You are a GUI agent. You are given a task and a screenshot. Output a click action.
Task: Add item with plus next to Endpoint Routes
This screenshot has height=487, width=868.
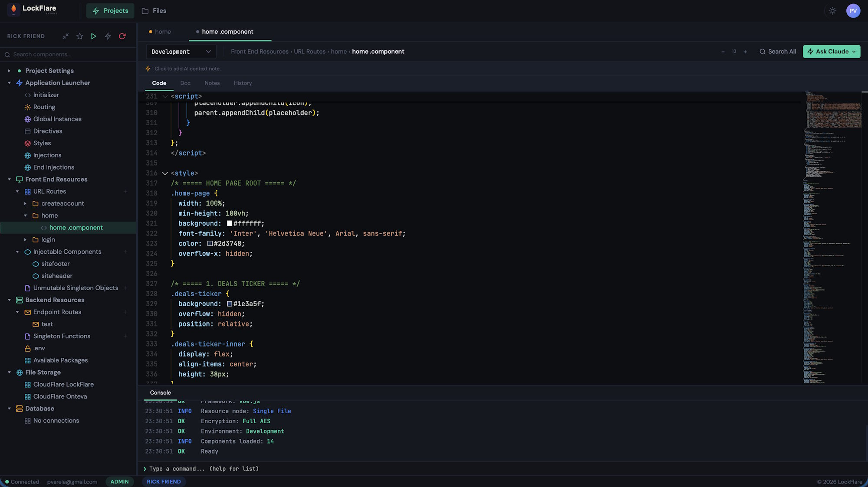tap(125, 312)
